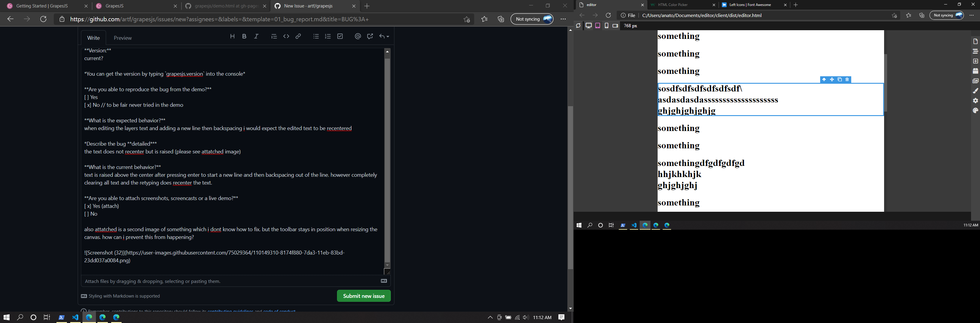Switch to the Preview tab
The height and width of the screenshot is (323, 980).
coord(122,38)
